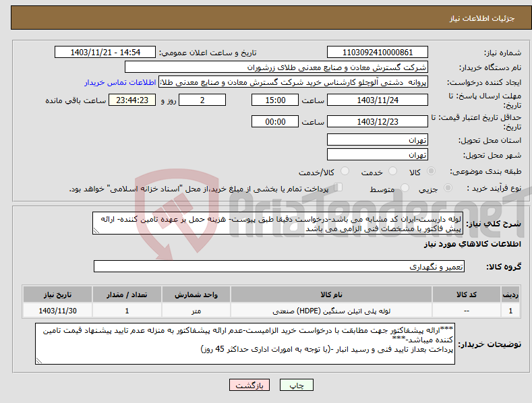Click the جزئیات اطلاعات نیاز page title

point(482,18)
